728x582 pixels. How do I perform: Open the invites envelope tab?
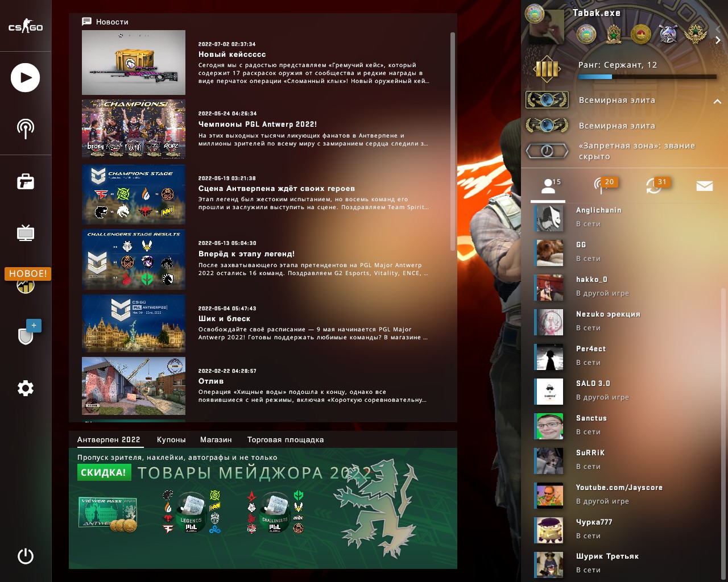[x=705, y=186]
